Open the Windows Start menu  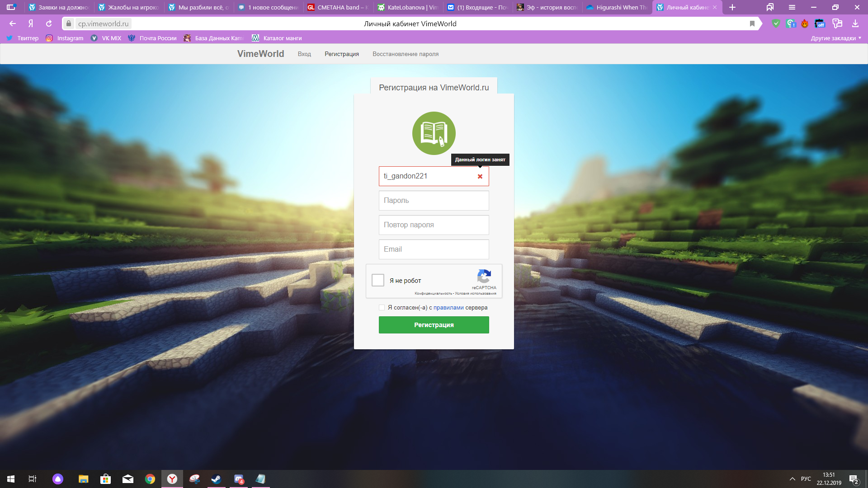(11, 479)
